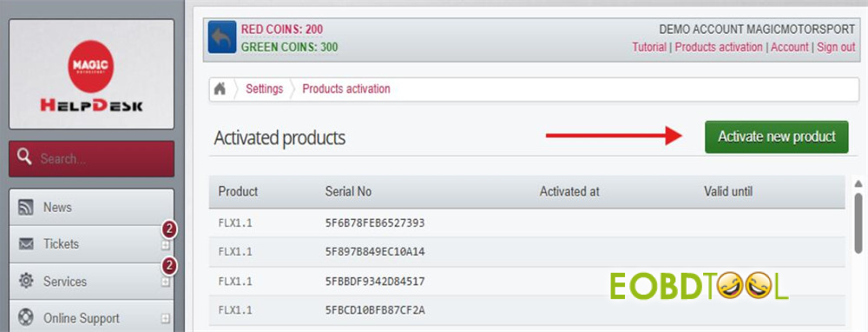Image resolution: width=868 pixels, height=332 pixels.
Task: Click the Services gear icon
Action: (x=25, y=281)
